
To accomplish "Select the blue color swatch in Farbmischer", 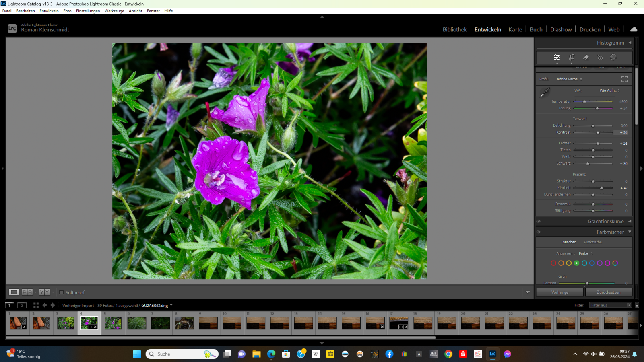I will pyautogui.click(x=592, y=263).
